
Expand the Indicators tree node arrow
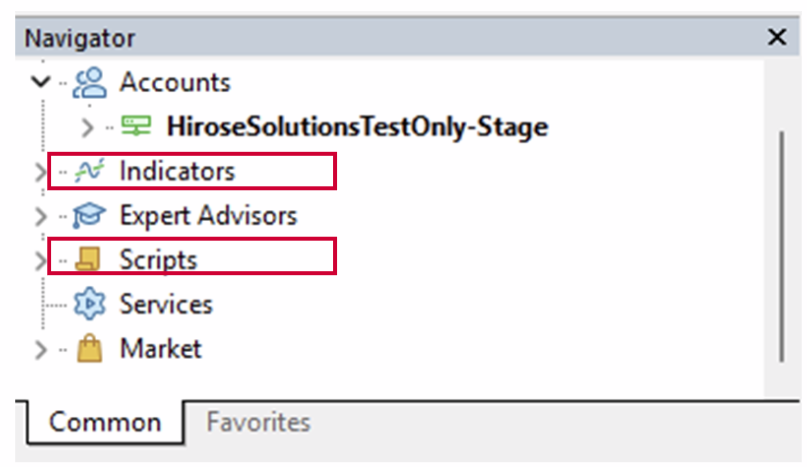point(40,171)
